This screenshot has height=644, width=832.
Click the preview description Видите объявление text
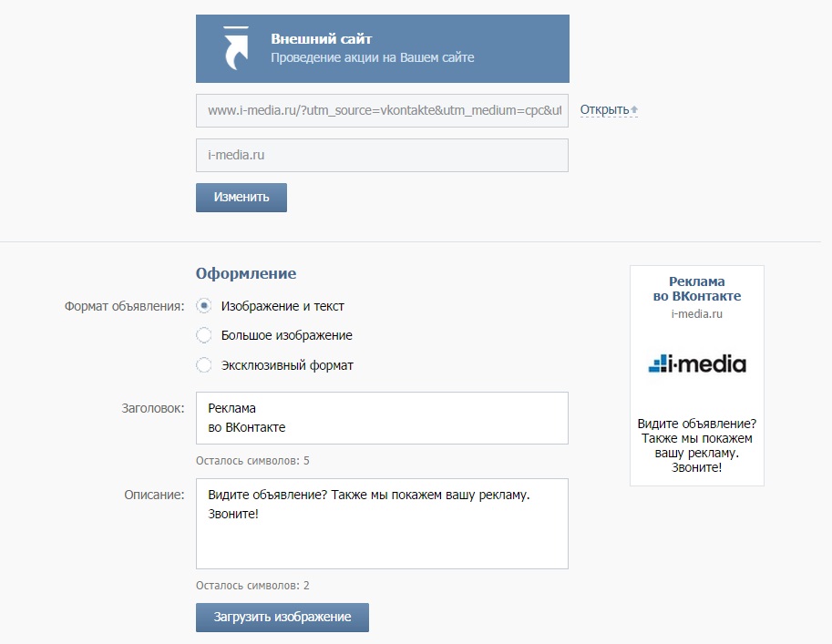point(697,445)
